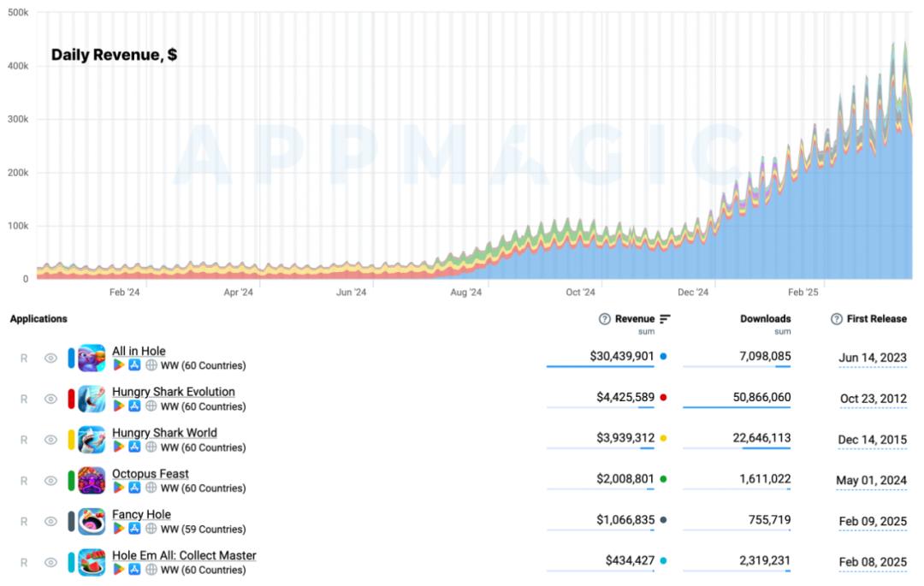
Task: Open the WW (59 Countries) selector for Fancy Hole
Action: (203, 529)
